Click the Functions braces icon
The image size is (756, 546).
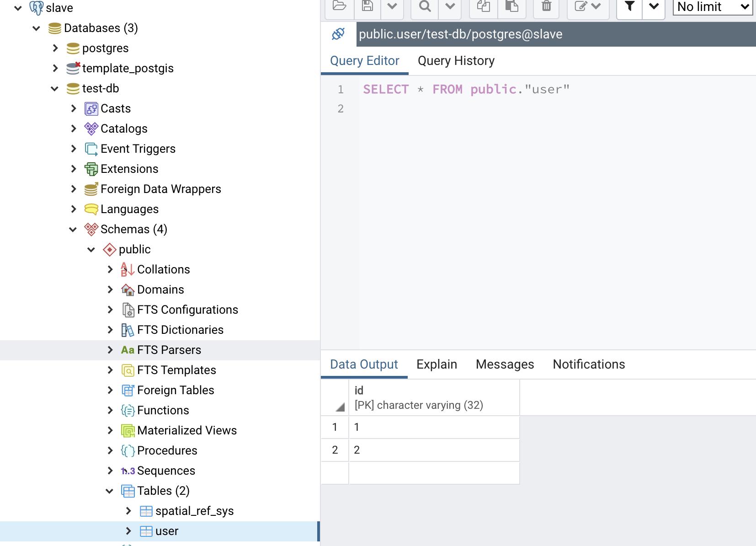pyautogui.click(x=128, y=410)
